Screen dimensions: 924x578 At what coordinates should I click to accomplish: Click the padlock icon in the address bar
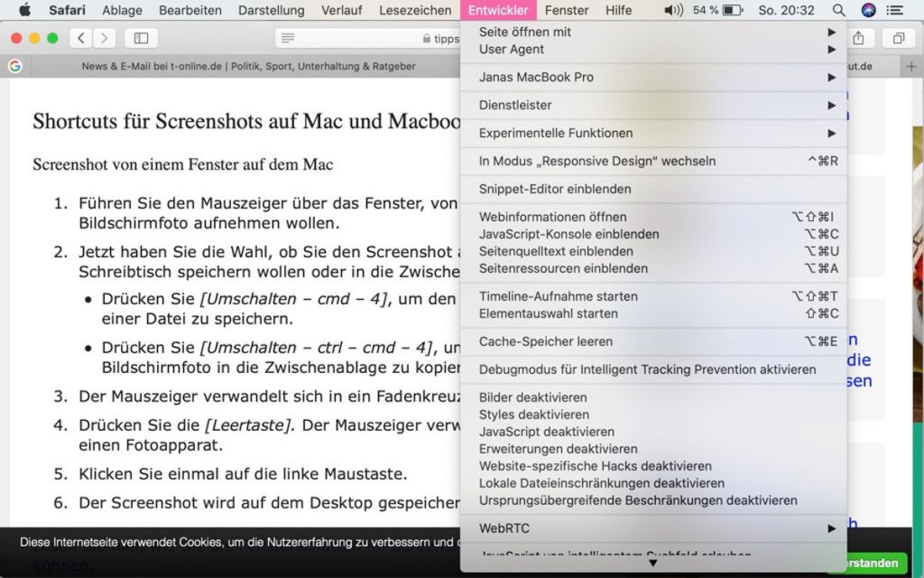point(427,38)
